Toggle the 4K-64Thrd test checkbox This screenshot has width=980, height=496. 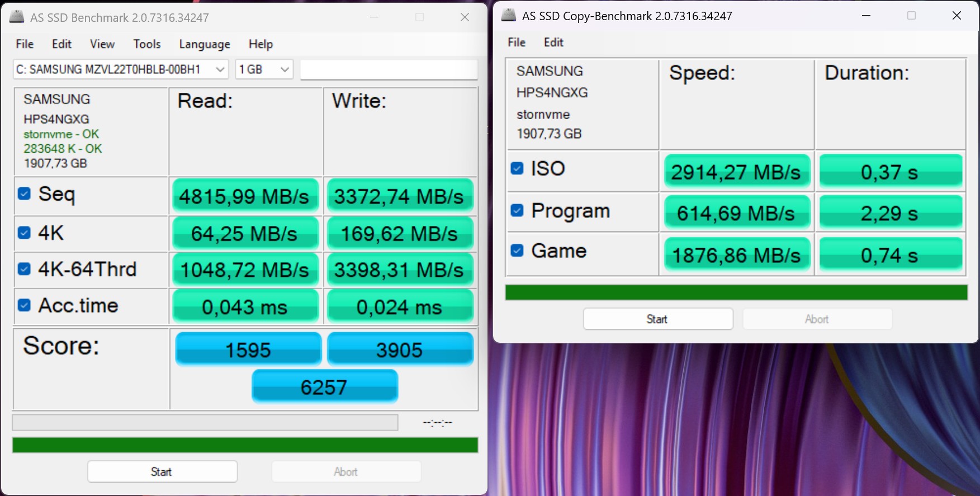24,269
